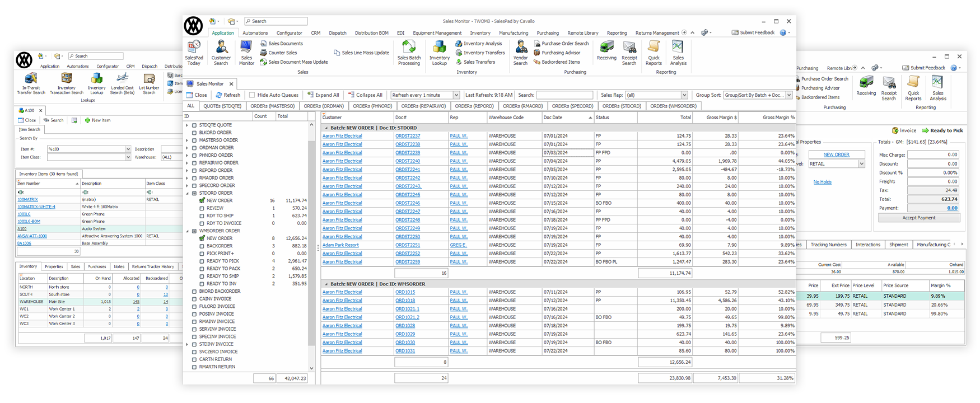Collapse the Batch NEW ORDER WMSORDER group
The height and width of the screenshot is (403, 980).
(x=326, y=284)
